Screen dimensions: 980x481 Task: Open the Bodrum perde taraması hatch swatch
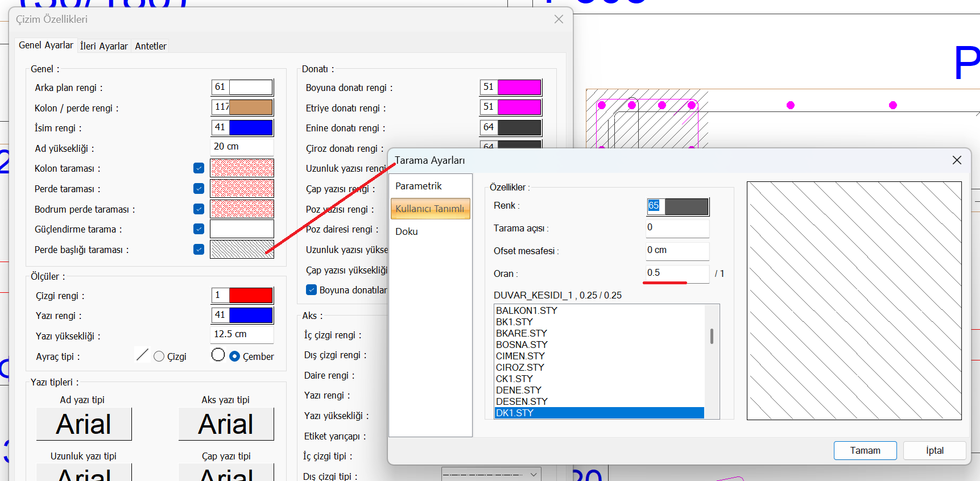tap(242, 209)
